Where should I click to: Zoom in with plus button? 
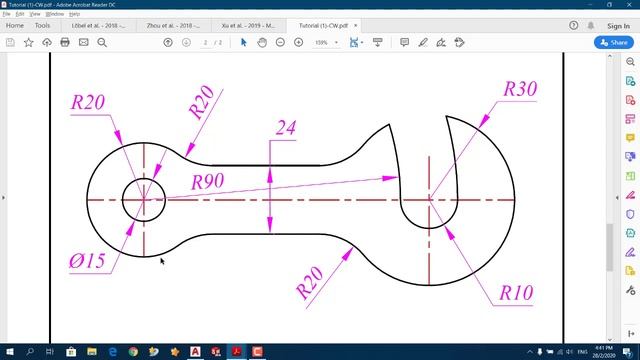pyautogui.click(x=298, y=42)
